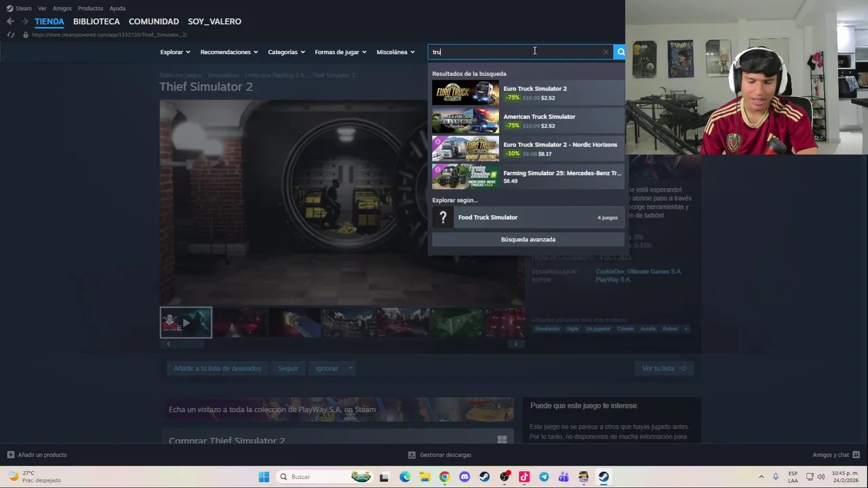Click the American Truck Simulator thumbnail image
The image size is (868, 488).
[465, 121]
